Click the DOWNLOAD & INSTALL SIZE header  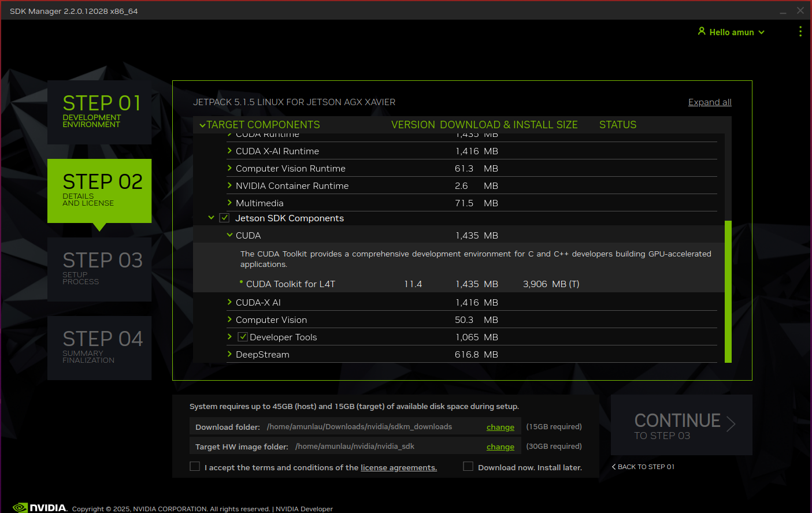[509, 125]
